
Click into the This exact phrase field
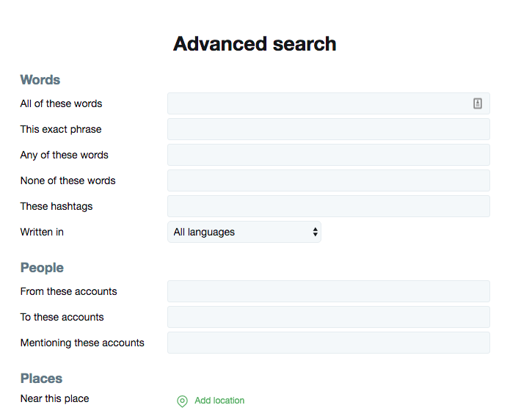(328, 129)
